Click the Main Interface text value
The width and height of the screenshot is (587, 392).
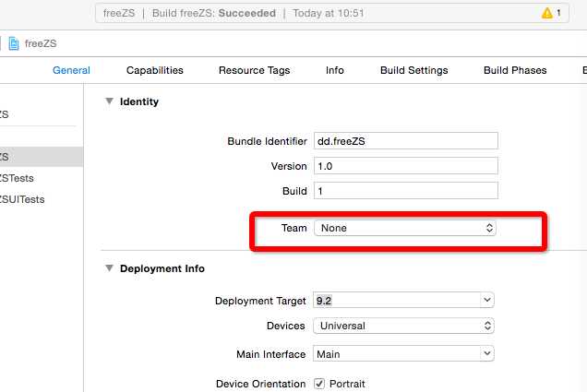(x=329, y=354)
